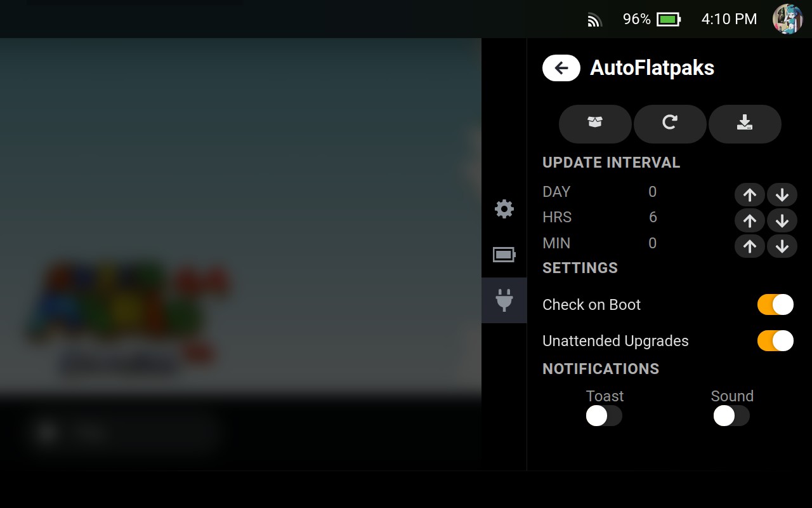Decrease the MIN interval with down arrow
This screenshot has width=812, height=508.
782,246
